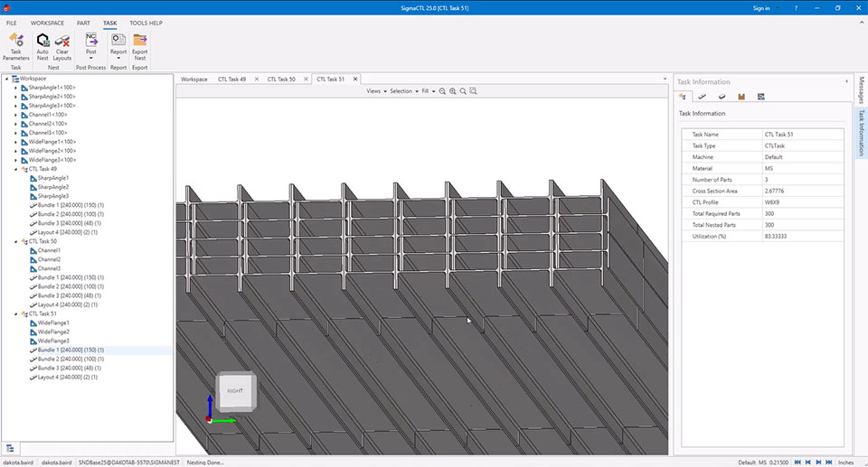This screenshot has height=467, width=868.
Task: Open the Selection dropdown
Action: pos(403,91)
